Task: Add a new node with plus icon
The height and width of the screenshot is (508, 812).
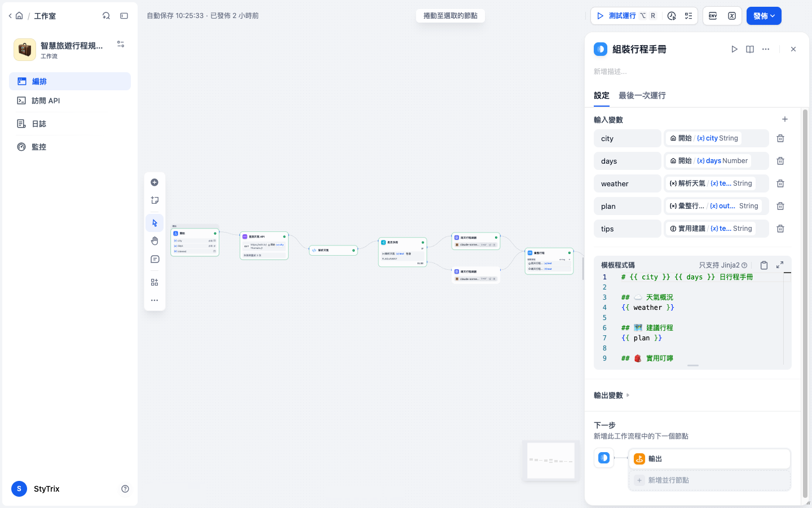Action: click(x=155, y=182)
